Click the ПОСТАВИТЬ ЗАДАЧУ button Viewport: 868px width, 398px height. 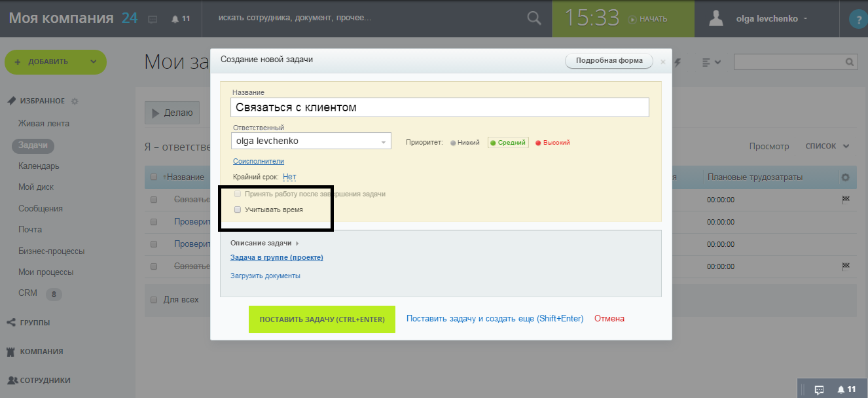pyautogui.click(x=321, y=320)
